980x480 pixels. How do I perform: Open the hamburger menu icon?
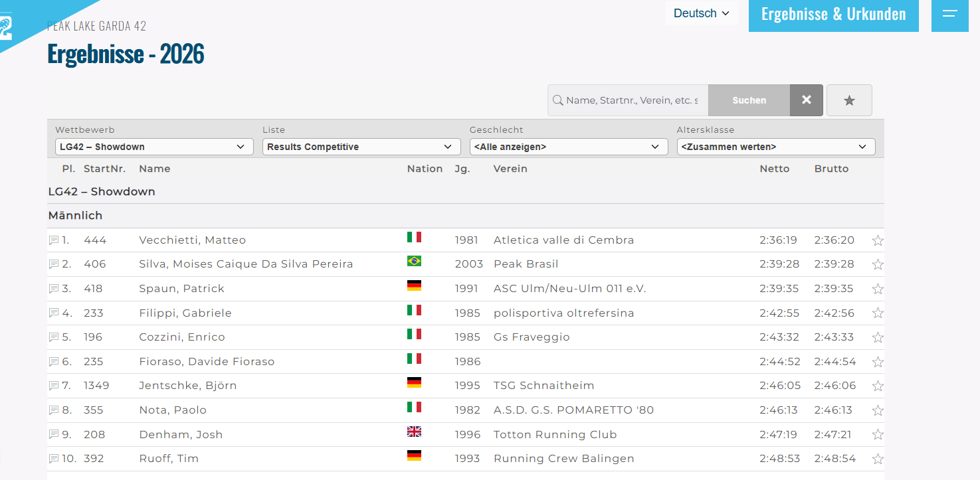(x=949, y=14)
